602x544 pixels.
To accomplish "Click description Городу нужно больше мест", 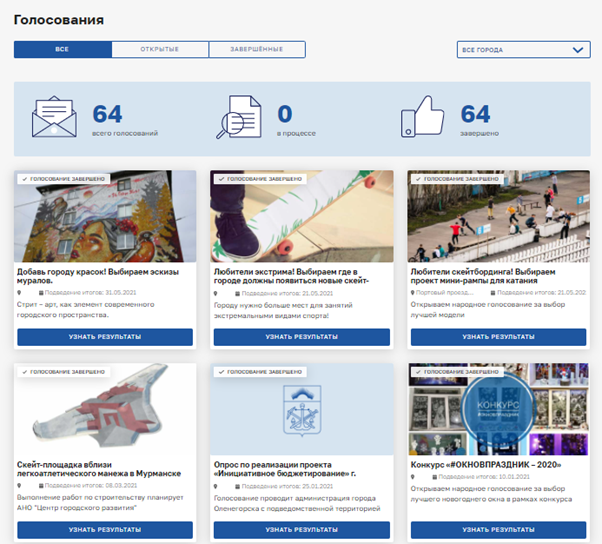I will (283, 310).
